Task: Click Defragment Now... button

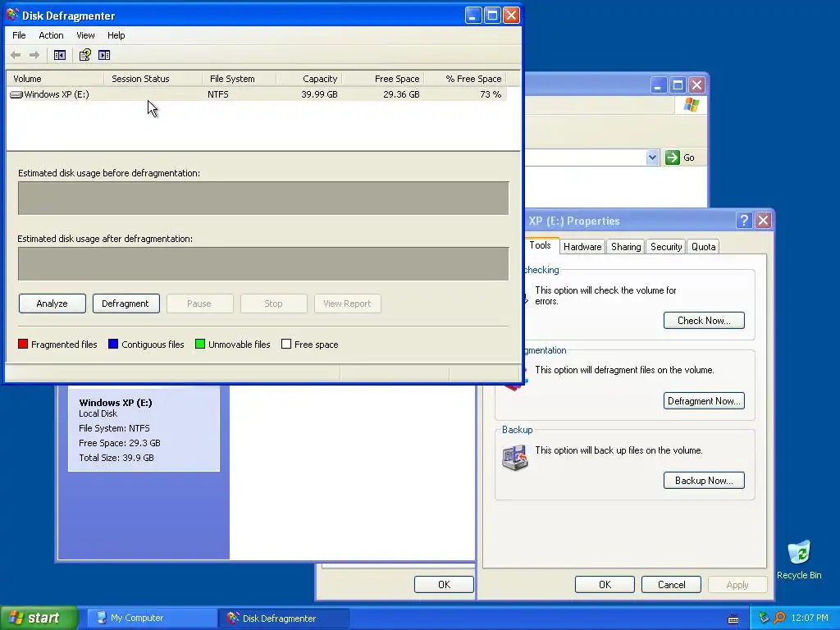Action: (704, 400)
